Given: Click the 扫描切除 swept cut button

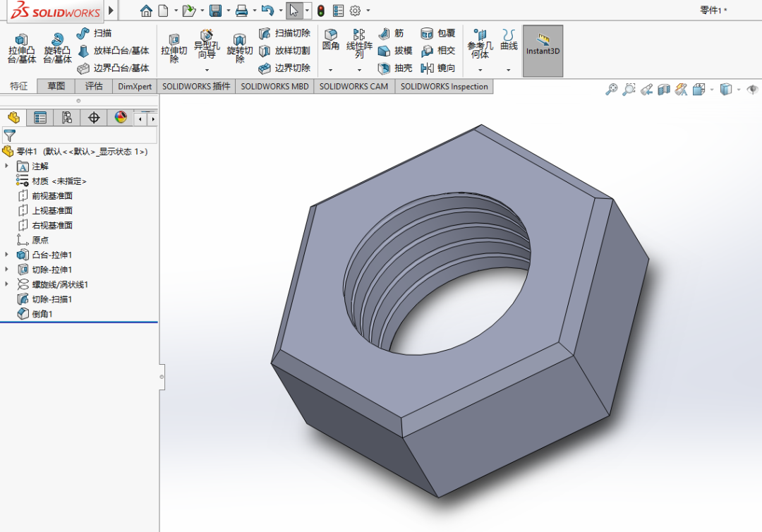Looking at the screenshot, I should 284,33.
